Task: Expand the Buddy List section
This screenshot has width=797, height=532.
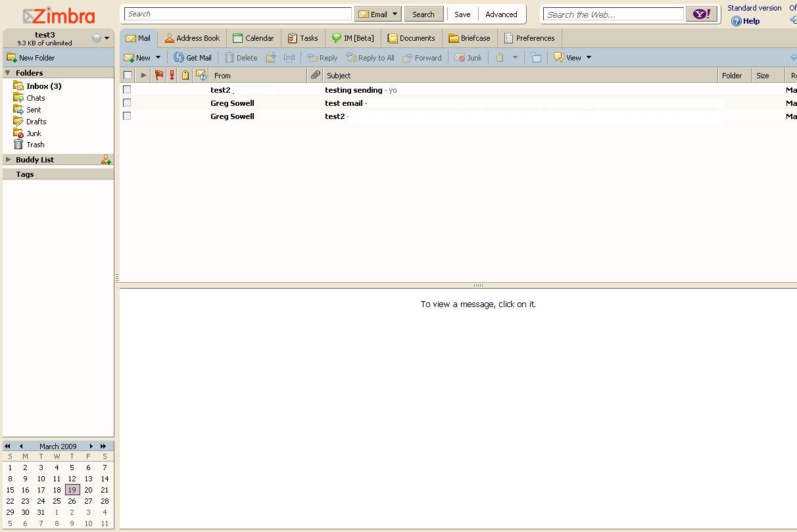Action: 8,160
